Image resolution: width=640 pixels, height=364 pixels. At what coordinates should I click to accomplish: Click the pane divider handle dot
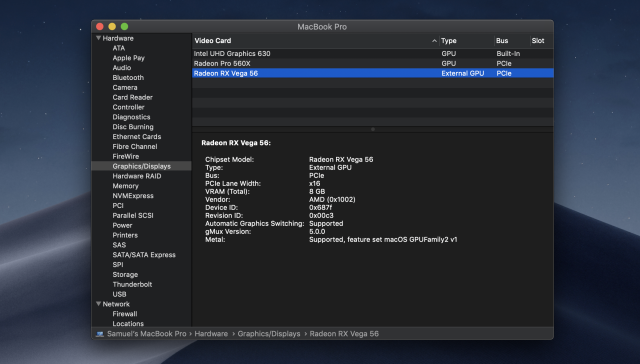373,129
